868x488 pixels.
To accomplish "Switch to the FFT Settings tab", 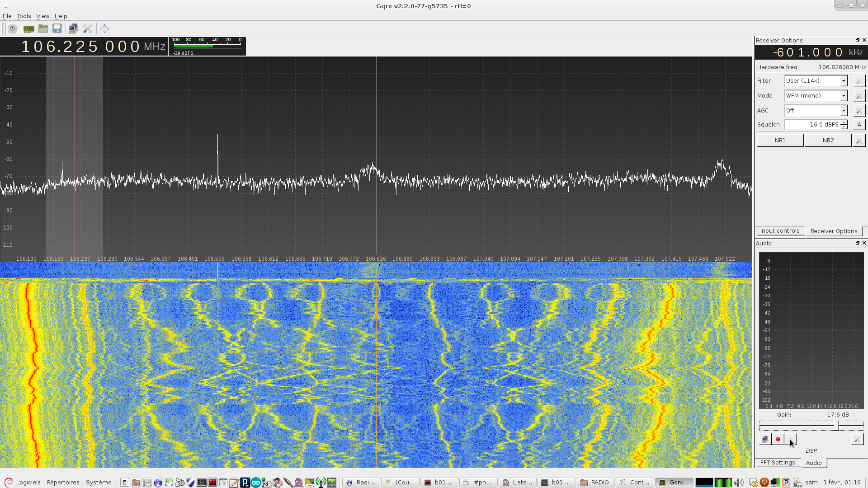I will click(x=777, y=463).
